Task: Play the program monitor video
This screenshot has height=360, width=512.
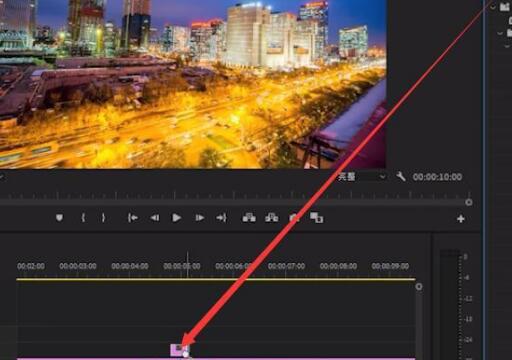Action: click(x=176, y=218)
